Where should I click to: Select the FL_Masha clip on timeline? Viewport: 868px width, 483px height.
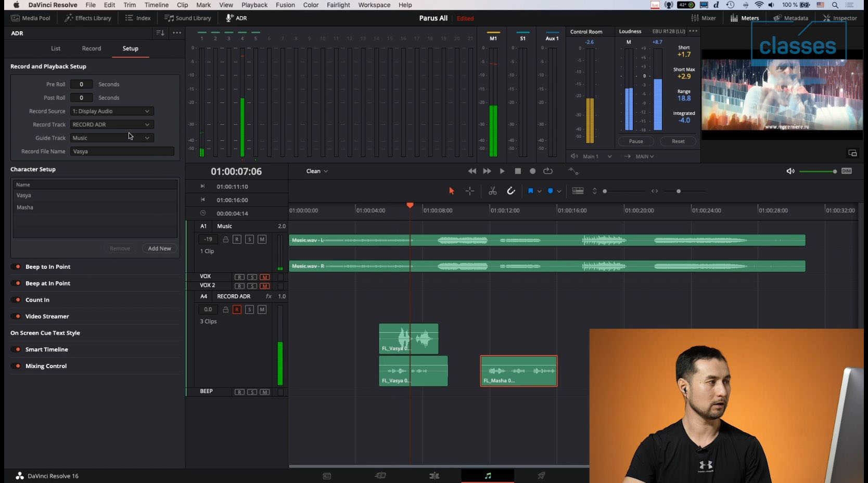(519, 371)
